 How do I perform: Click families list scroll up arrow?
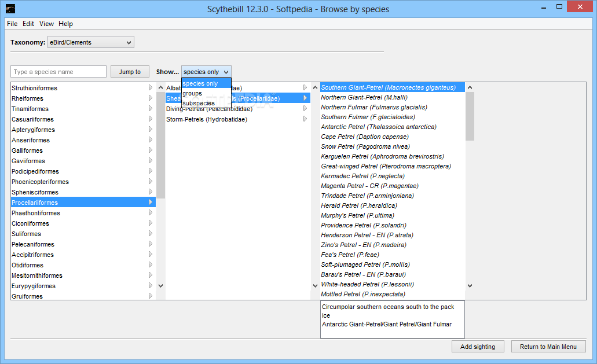[x=315, y=87]
